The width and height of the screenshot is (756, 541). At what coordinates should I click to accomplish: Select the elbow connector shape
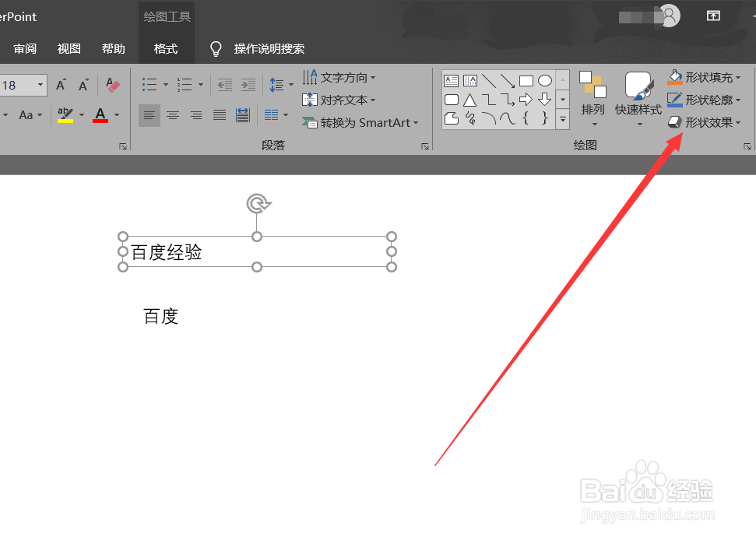(x=489, y=100)
